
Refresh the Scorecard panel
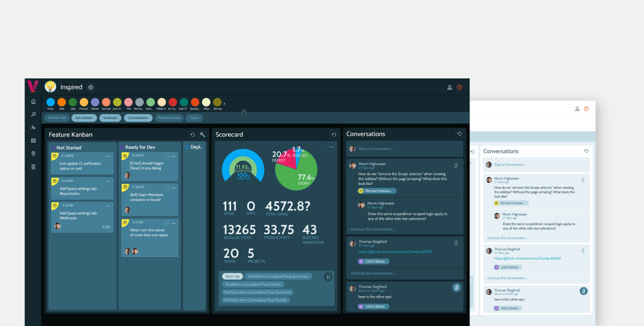pos(334,135)
